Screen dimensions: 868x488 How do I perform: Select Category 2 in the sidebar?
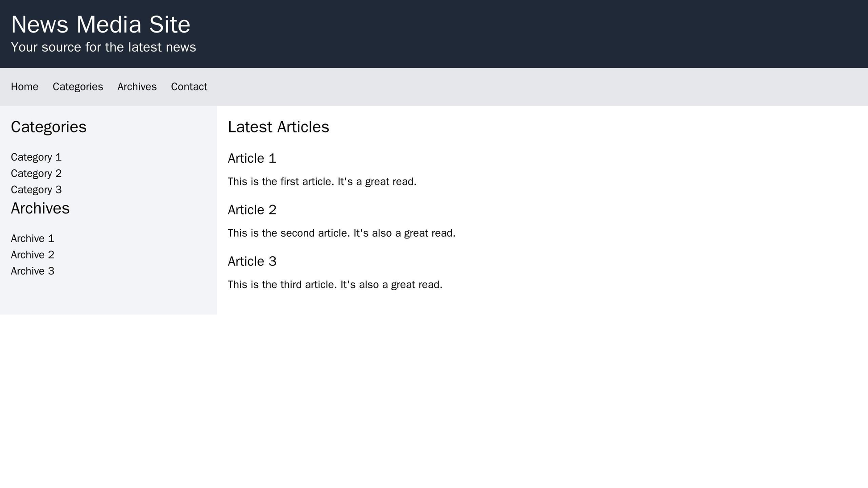[x=36, y=173]
